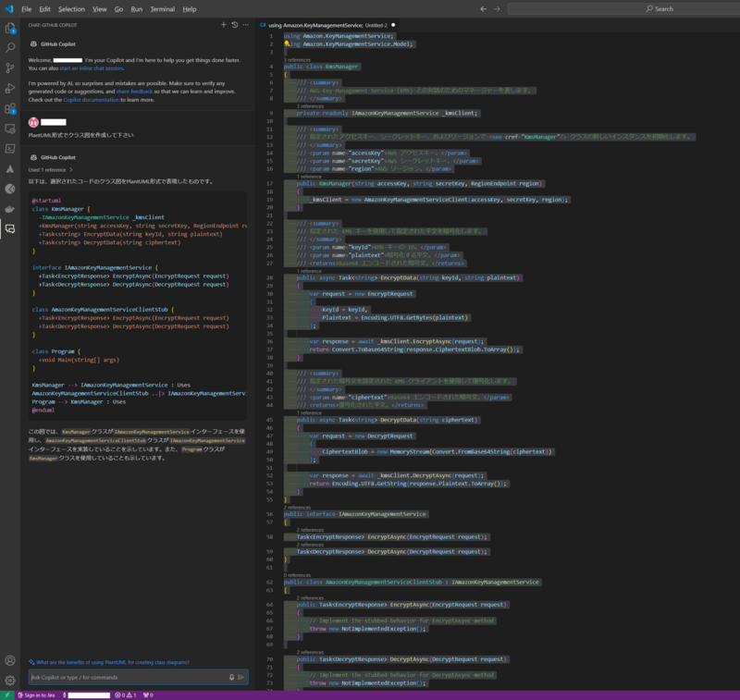
Task: Open the terminal-prompt icon in activity bar
Action: click(10, 149)
